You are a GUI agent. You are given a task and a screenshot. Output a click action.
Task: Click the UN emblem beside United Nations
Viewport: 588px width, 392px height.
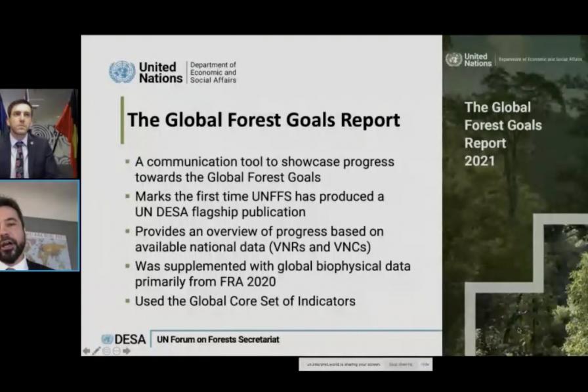[122, 72]
